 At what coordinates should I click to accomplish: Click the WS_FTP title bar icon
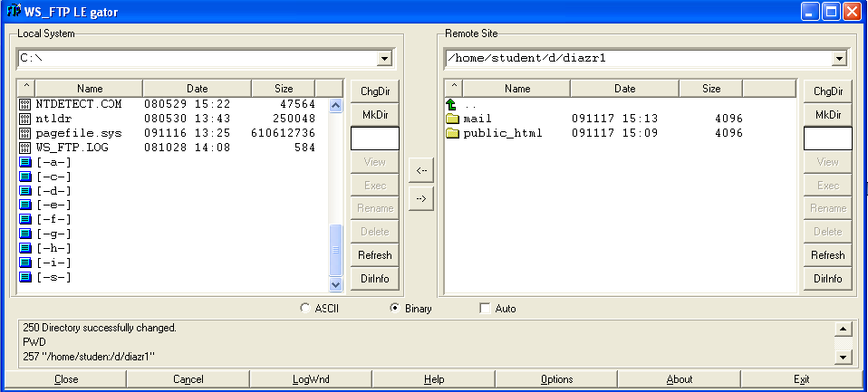tap(14, 11)
